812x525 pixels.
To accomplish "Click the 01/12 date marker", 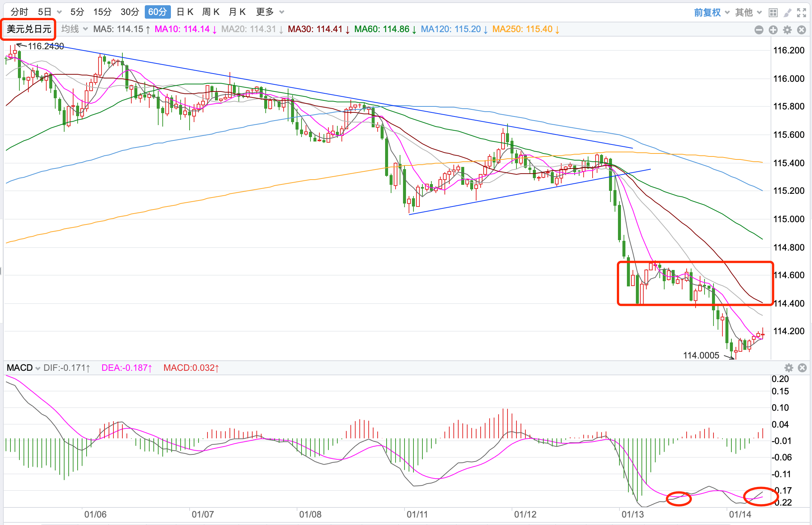I will pyautogui.click(x=525, y=514).
